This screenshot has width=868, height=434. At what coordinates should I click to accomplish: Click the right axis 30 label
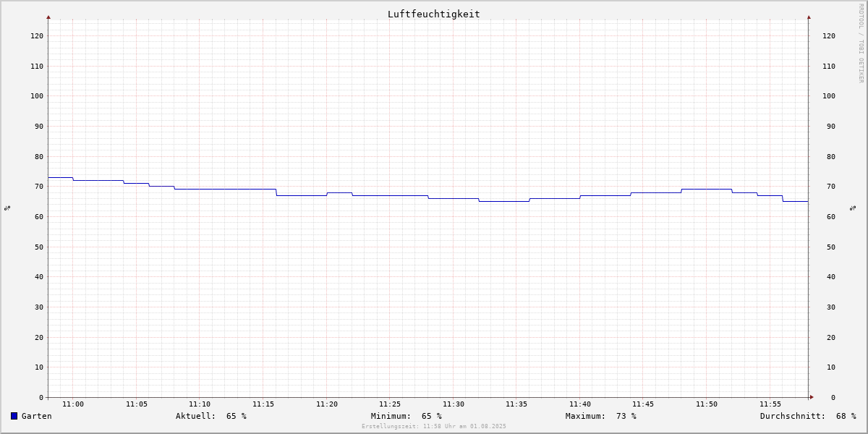click(x=831, y=307)
